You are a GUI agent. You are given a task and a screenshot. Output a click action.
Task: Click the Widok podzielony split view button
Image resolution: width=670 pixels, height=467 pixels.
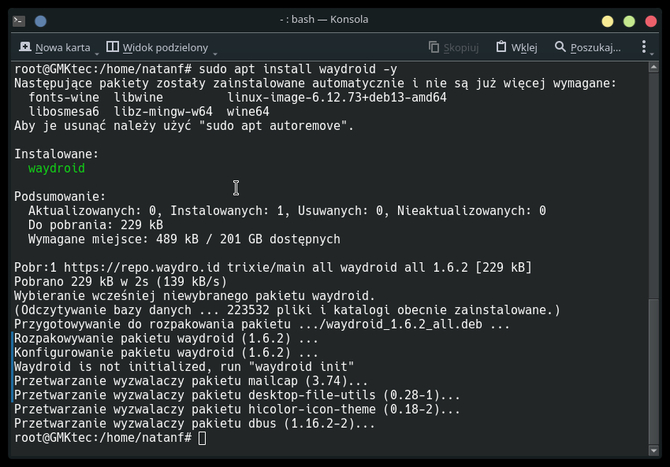[x=157, y=47]
